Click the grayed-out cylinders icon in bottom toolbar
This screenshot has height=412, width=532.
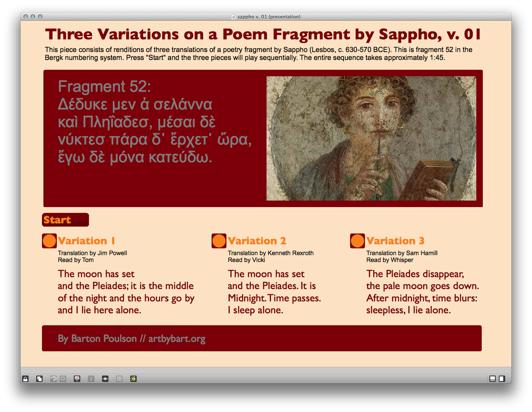point(54,379)
